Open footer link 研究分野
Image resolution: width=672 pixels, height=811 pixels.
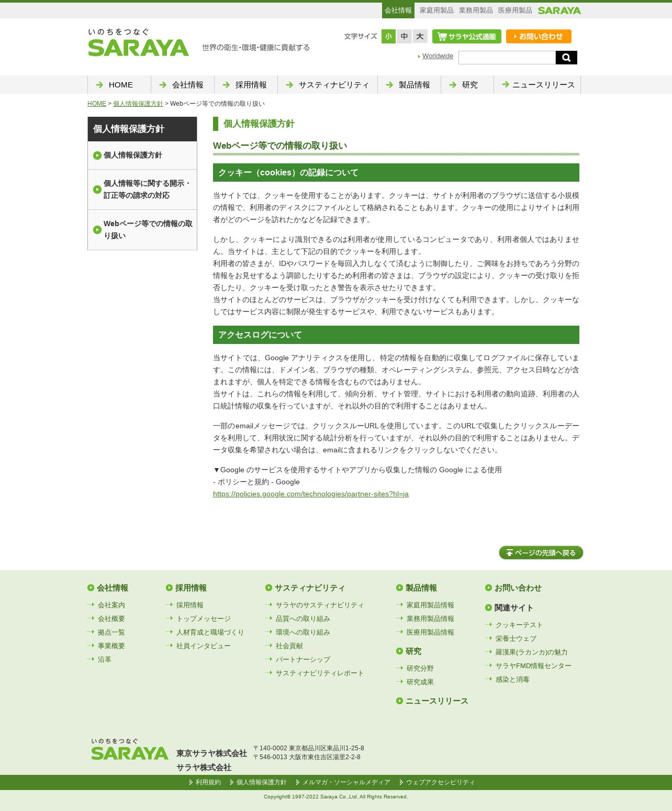pyautogui.click(x=420, y=668)
